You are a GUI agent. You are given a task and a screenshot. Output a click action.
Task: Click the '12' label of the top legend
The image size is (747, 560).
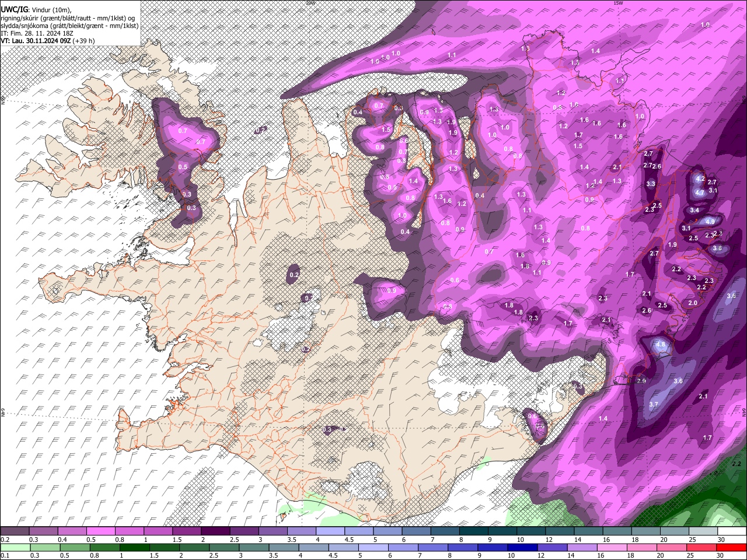tap(550, 540)
